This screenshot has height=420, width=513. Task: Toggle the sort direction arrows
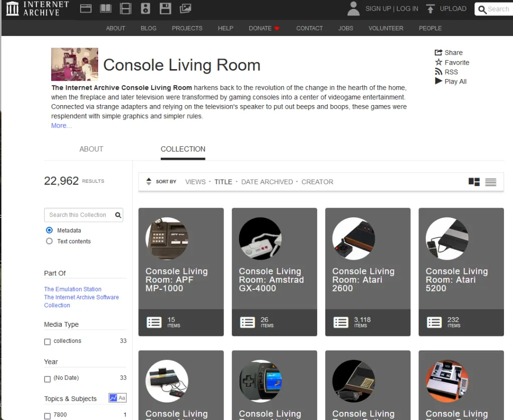coord(149,182)
